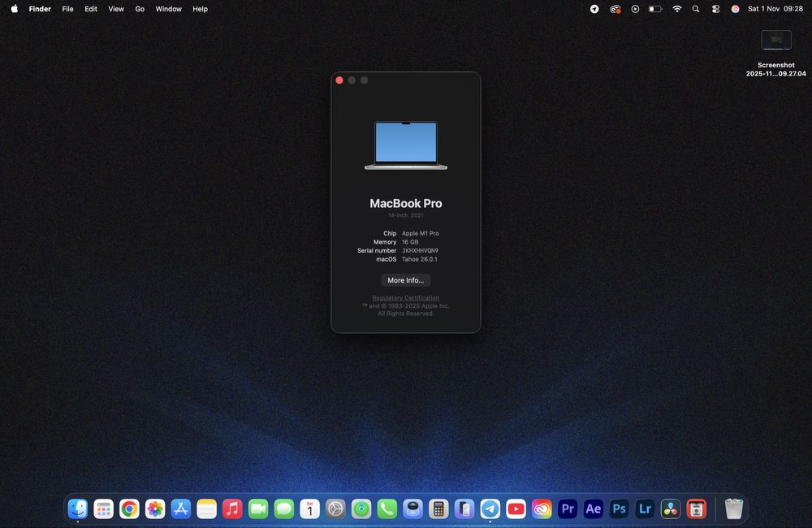
Task: Click the serial number JKHXHHVQN9
Action: tap(420, 251)
